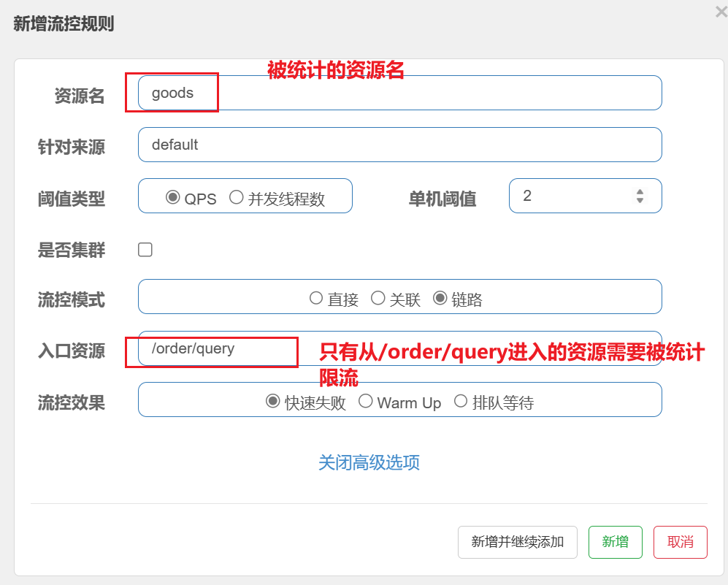This screenshot has height=585, width=728.
Task: Click the 流控效果 label text
Action: pos(72,402)
